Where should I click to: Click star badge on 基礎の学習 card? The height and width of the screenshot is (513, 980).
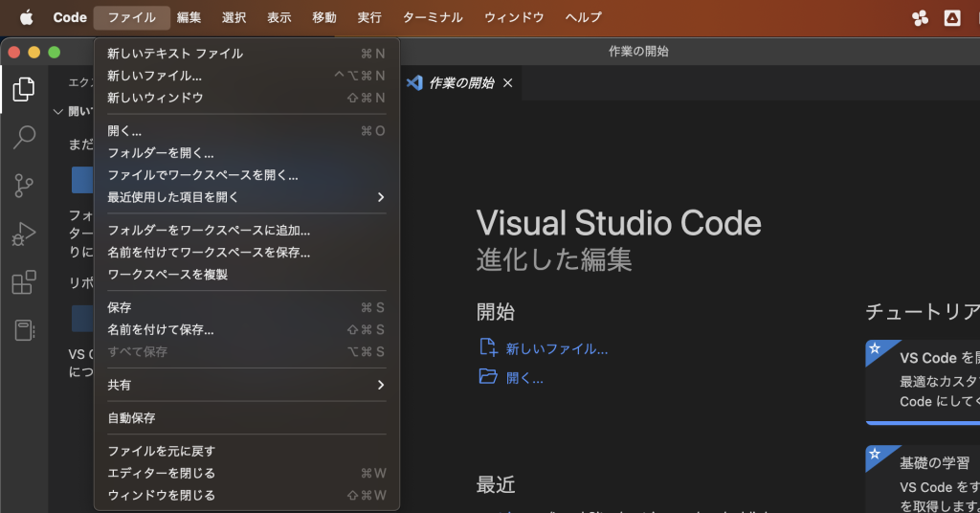tap(875, 454)
